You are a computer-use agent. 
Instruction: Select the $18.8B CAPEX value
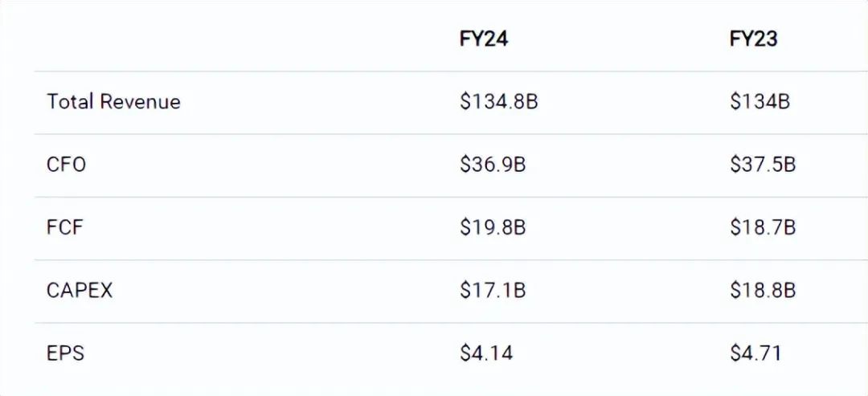(762, 290)
